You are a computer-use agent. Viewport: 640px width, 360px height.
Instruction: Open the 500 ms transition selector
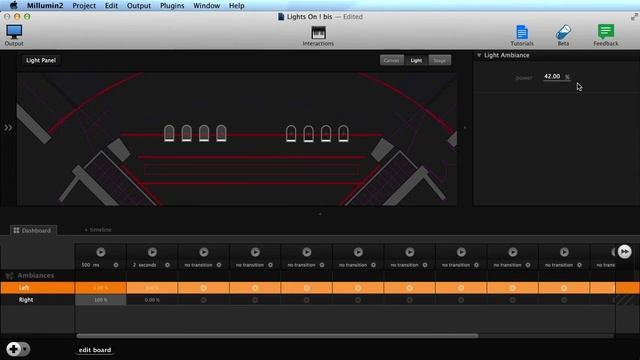click(x=90, y=265)
